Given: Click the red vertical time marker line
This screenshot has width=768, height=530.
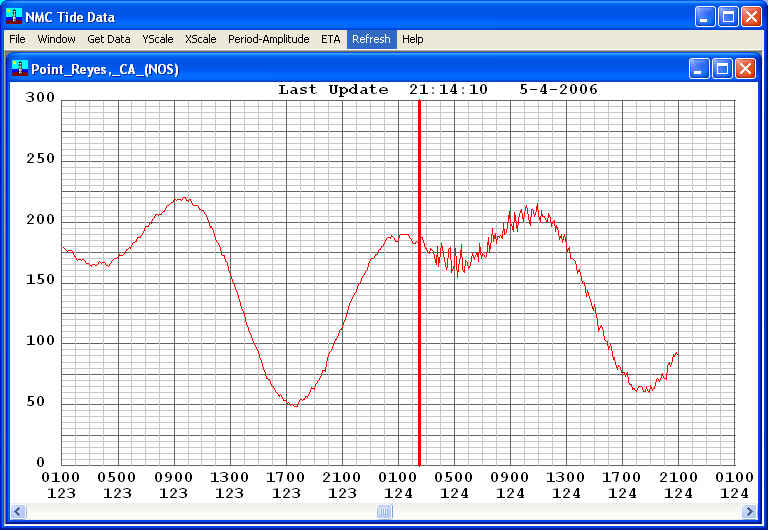Looking at the screenshot, I should (420, 283).
